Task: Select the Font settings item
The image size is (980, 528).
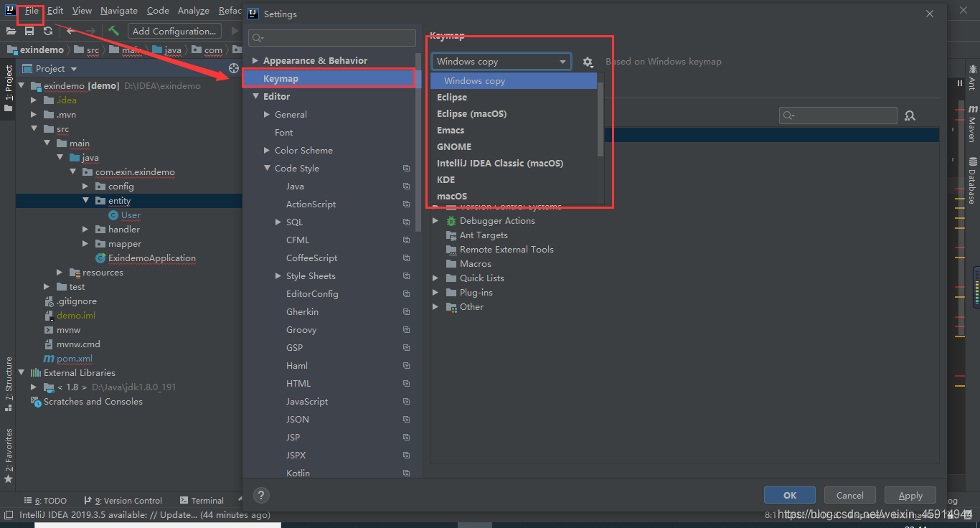Action: (x=284, y=133)
